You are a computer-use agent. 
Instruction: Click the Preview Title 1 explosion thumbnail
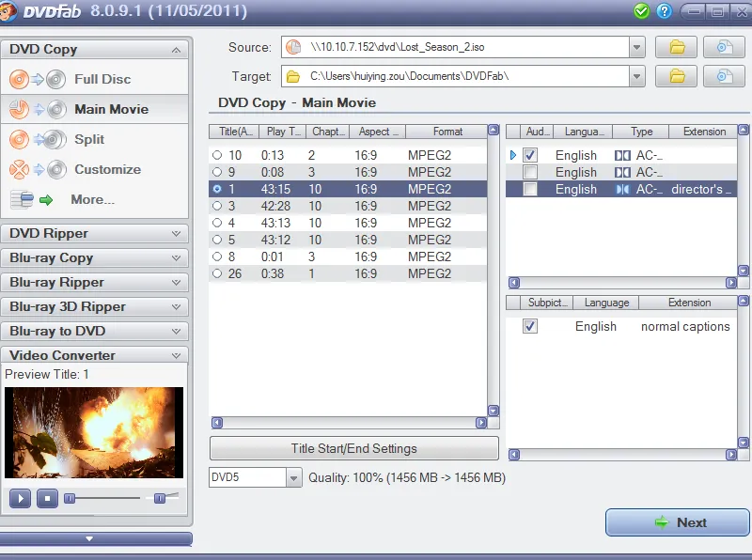click(x=94, y=432)
